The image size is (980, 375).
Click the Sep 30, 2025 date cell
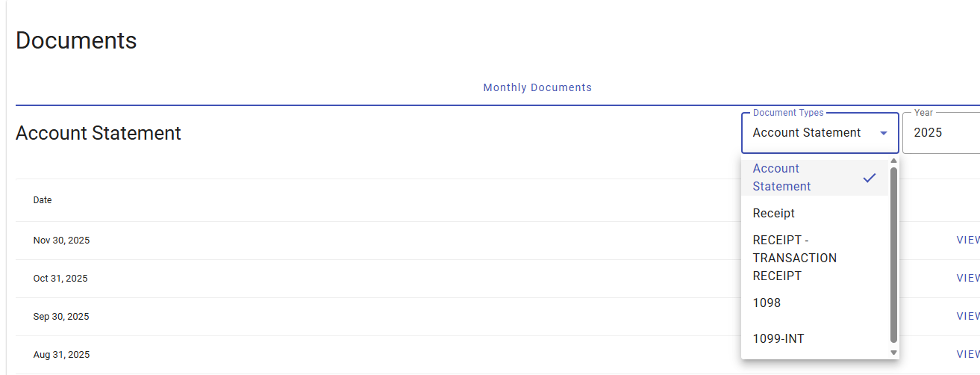(x=61, y=317)
